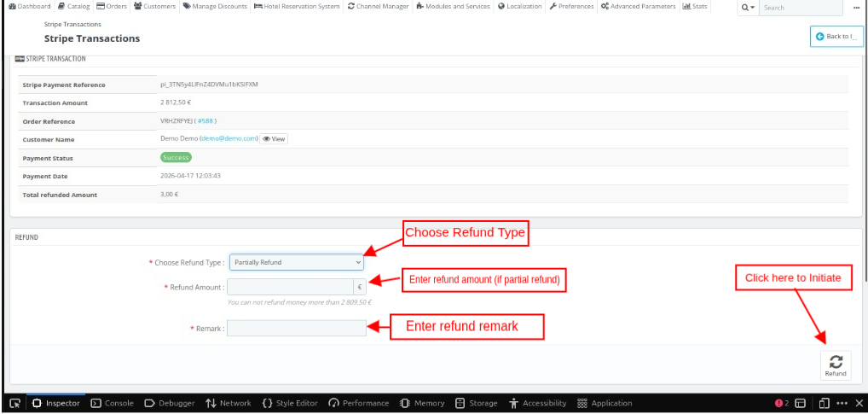Toggle responsive design mode icon
The width and height of the screenshot is (868, 414).
(825, 403)
